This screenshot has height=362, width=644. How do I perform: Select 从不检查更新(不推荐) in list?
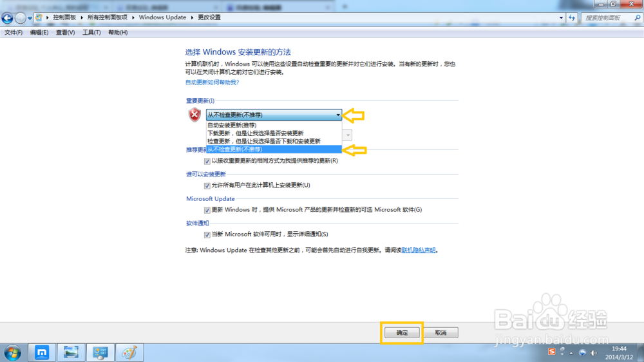click(274, 149)
